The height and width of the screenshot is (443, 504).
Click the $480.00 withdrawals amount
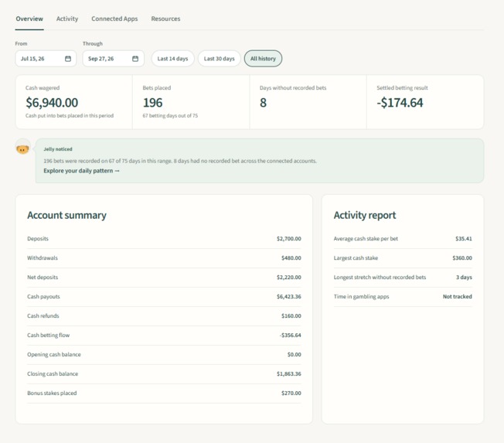pyautogui.click(x=291, y=257)
